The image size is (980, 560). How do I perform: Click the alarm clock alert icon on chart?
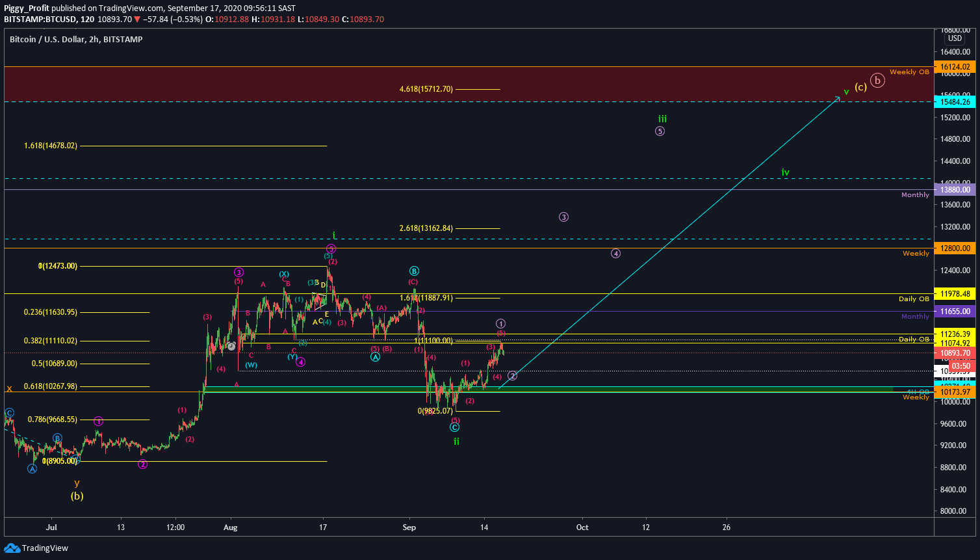(x=231, y=347)
